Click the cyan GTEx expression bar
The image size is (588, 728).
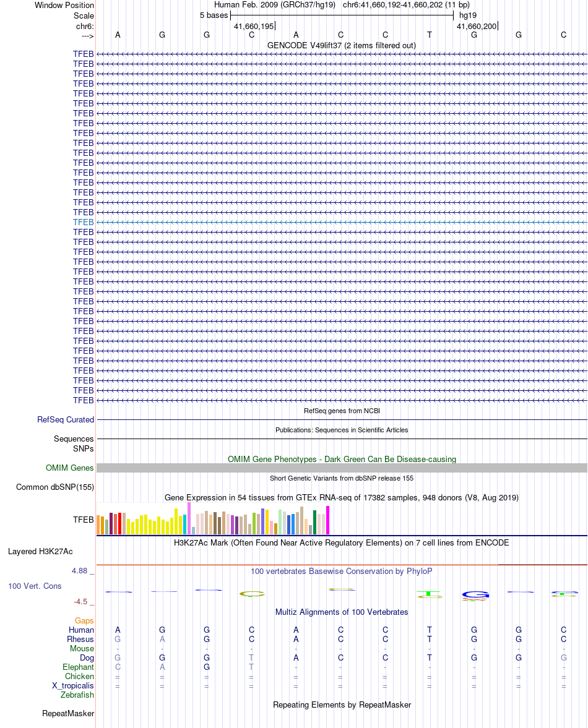coord(185,525)
